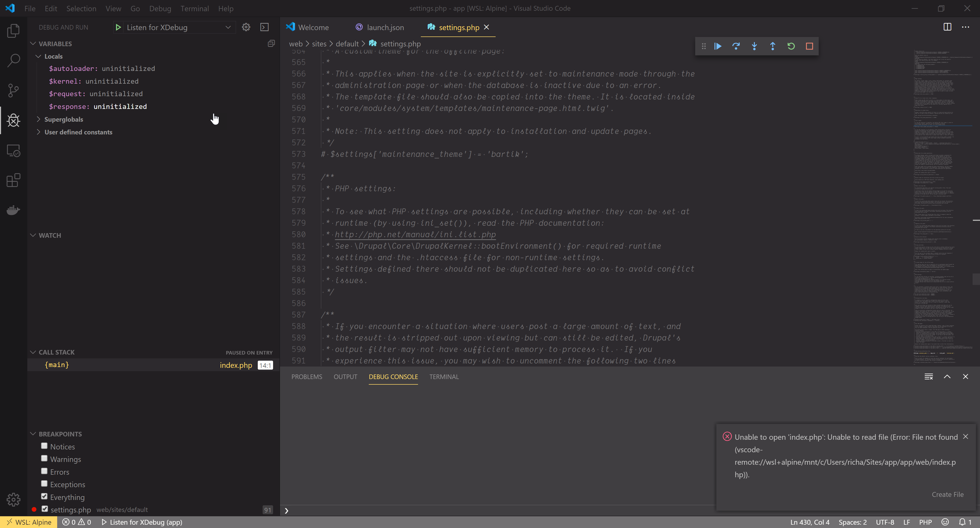Open notifications bell in status bar
The image size is (980, 528).
click(965, 522)
